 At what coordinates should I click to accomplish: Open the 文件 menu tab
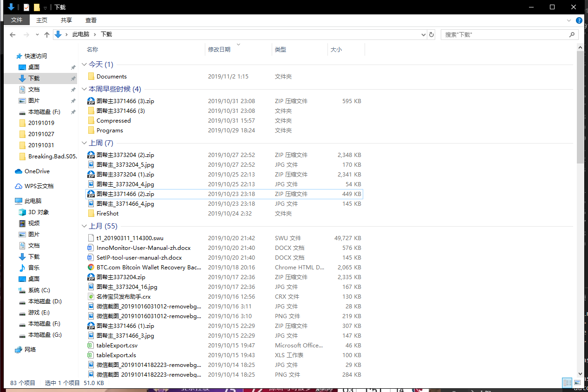(x=17, y=20)
